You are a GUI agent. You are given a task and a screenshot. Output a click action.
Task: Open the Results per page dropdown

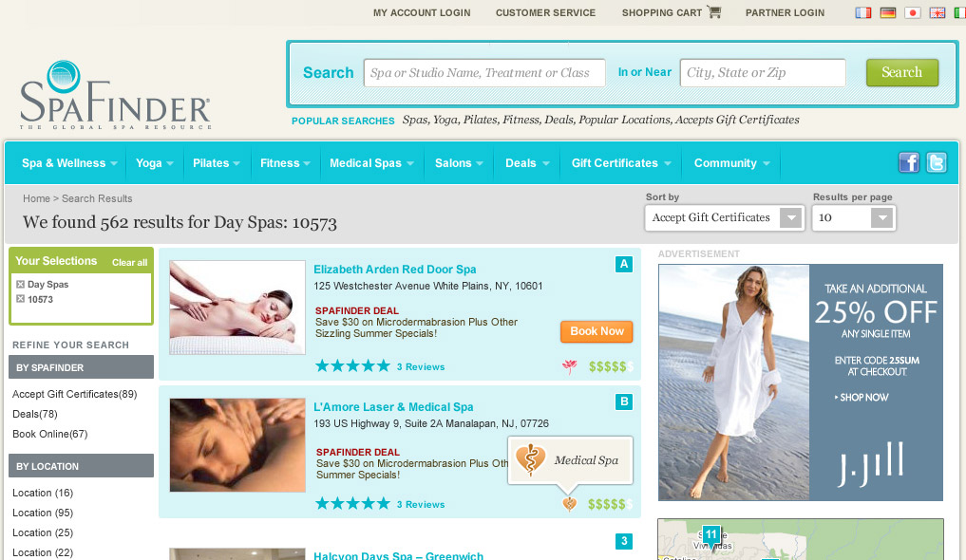pyautogui.click(x=854, y=218)
